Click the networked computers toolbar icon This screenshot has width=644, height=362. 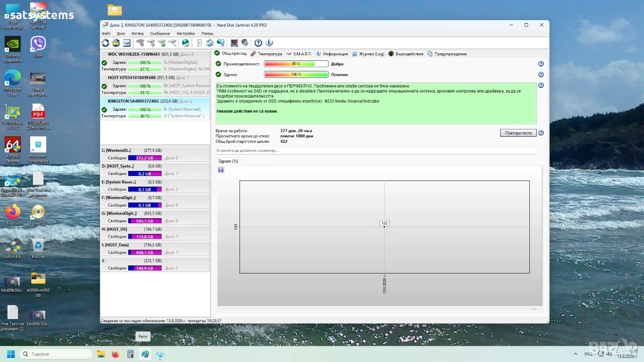tap(220, 43)
